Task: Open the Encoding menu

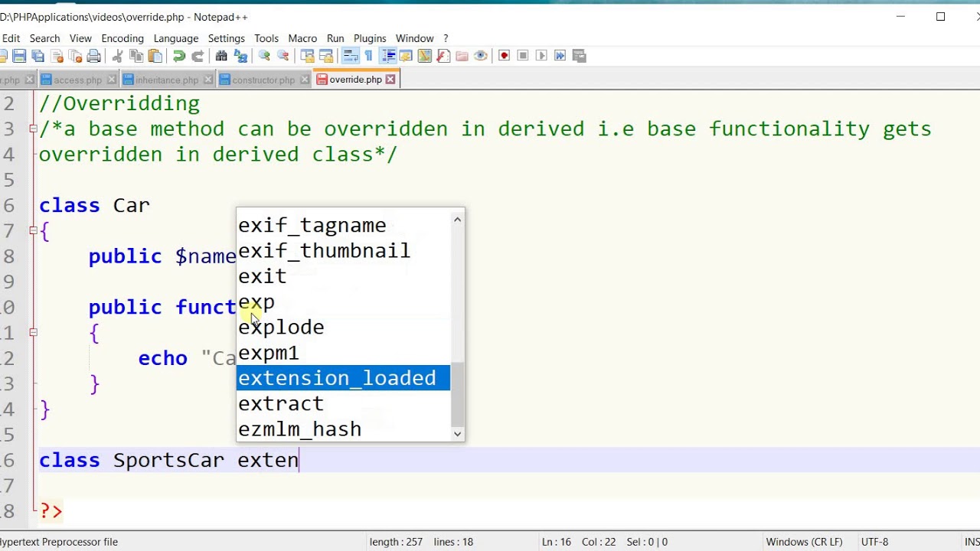Action: 122,38
